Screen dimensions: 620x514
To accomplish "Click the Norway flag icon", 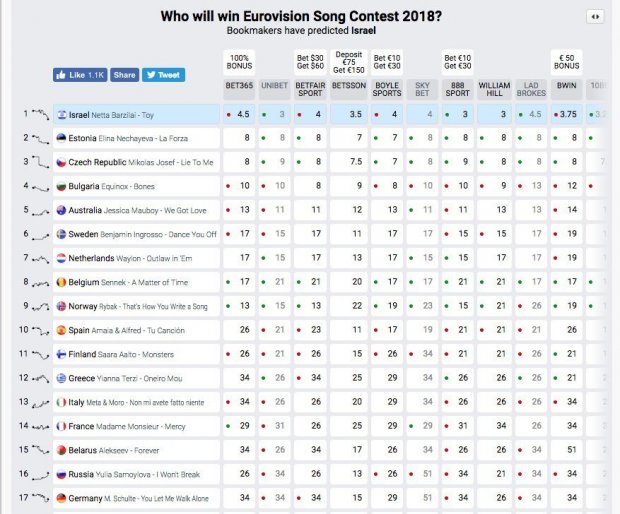I will click(x=62, y=306).
